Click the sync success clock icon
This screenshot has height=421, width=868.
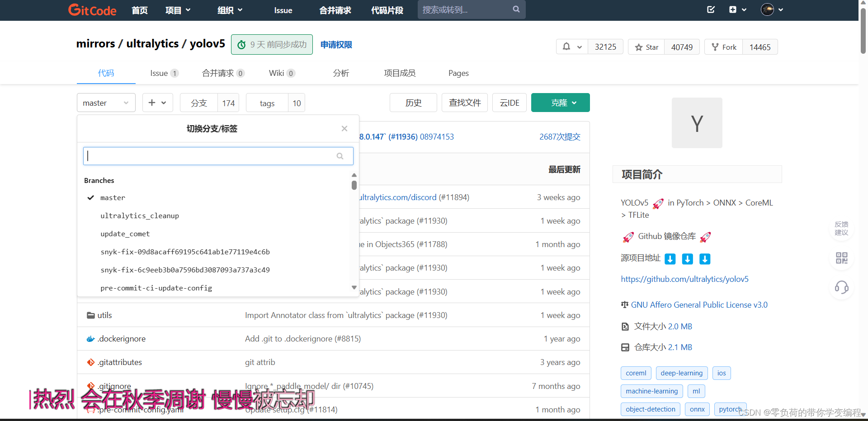tap(242, 45)
